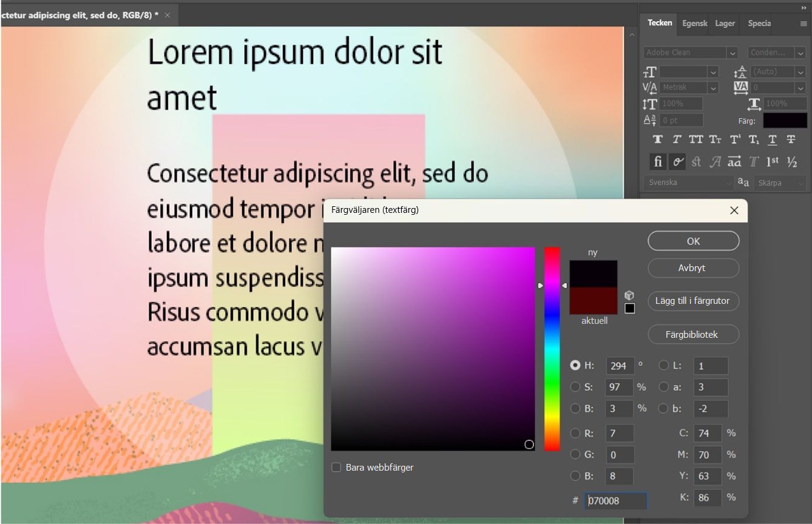Select the S saturation radio button
Screen dimensions: 812x524
[575, 387]
